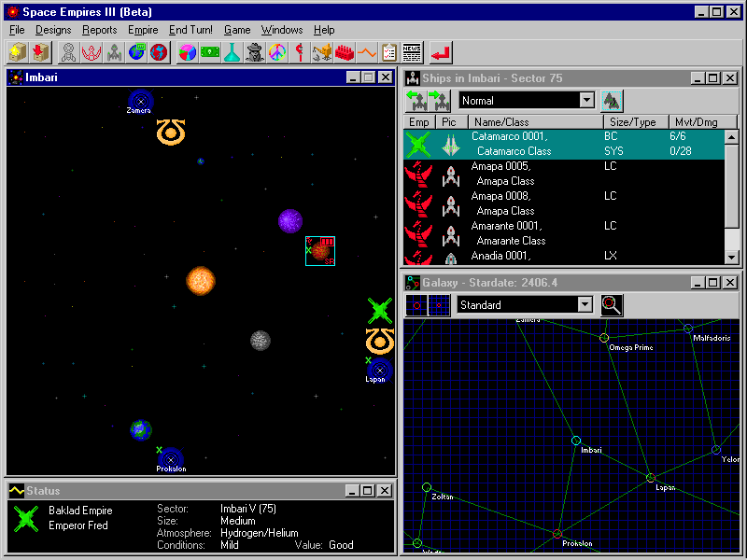Click the Emp column header

pos(419,122)
